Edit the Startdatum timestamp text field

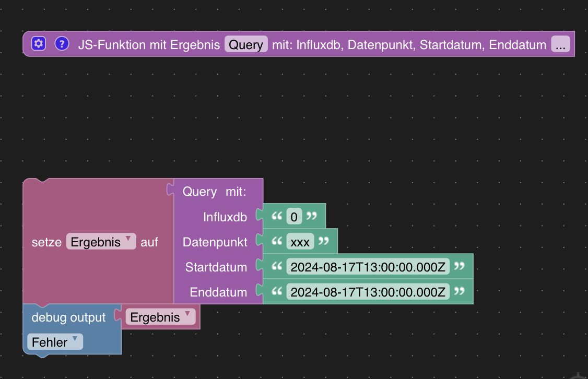(x=368, y=267)
